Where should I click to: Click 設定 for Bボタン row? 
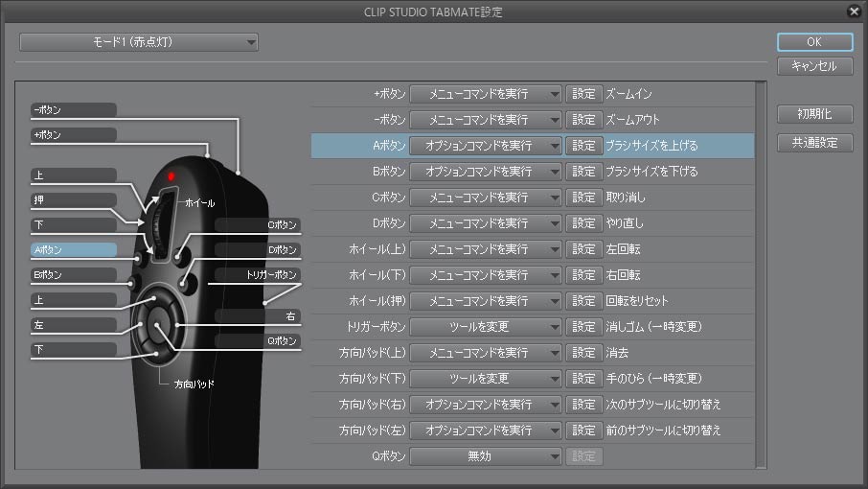(584, 172)
